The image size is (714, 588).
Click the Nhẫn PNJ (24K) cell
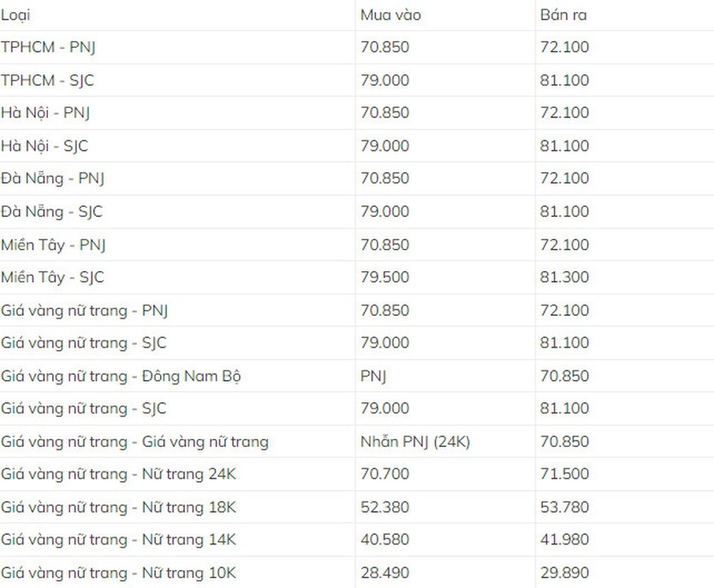[x=415, y=442]
